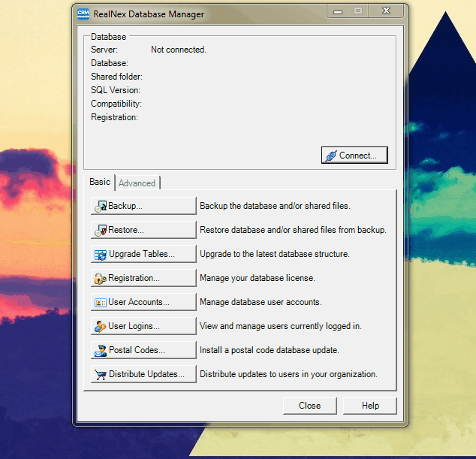476x459 pixels.
Task: Select the Basic tab
Action: (100, 182)
